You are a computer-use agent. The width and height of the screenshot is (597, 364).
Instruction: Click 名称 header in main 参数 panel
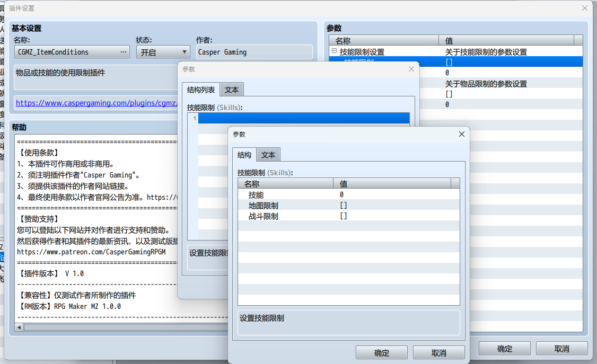point(384,40)
